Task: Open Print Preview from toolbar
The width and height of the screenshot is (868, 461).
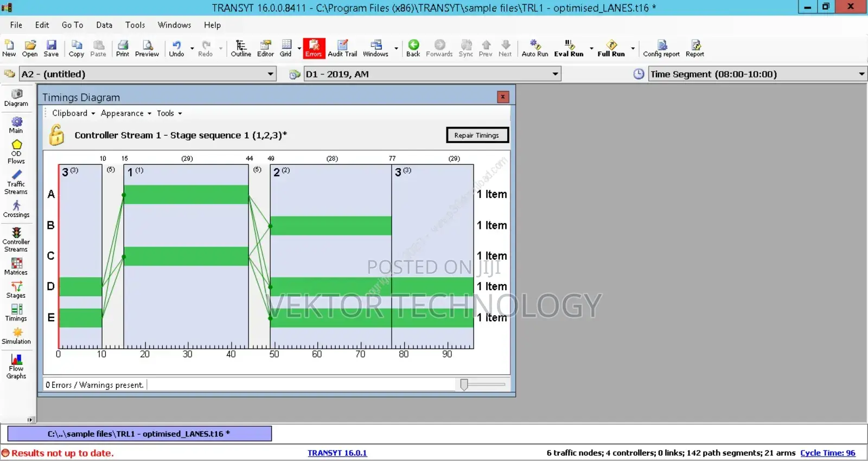Action: coord(147,48)
